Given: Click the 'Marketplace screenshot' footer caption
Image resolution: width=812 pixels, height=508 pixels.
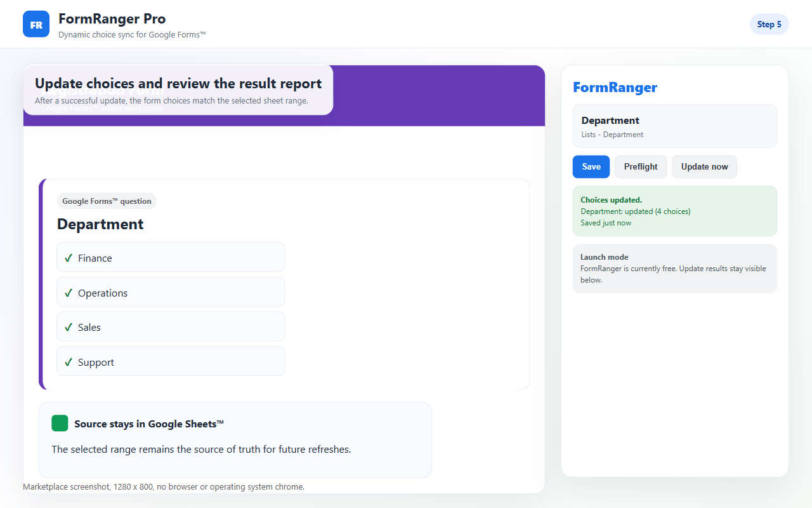Looking at the screenshot, I should point(164,487).
